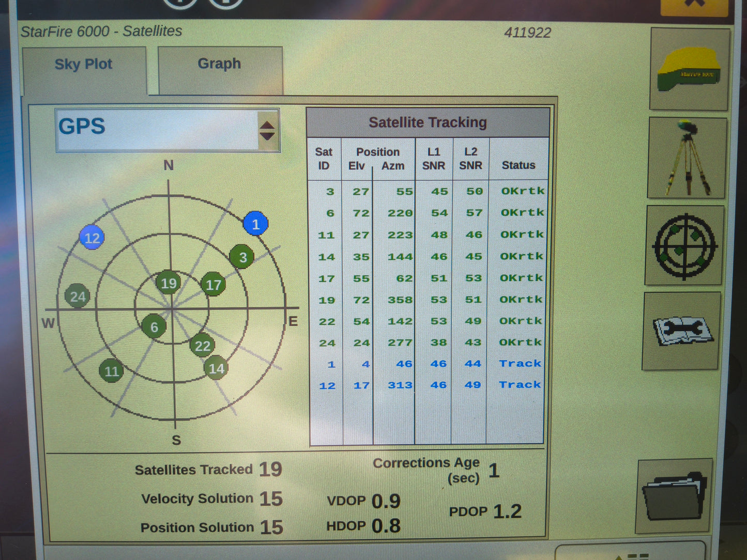
Task: Open the service manual wrench-and-book icon
Action: [682, 331]
